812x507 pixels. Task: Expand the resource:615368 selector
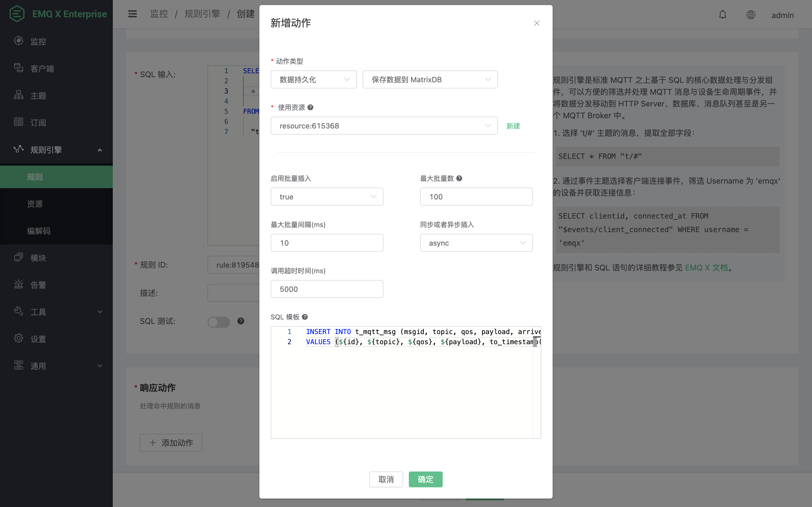384,126
